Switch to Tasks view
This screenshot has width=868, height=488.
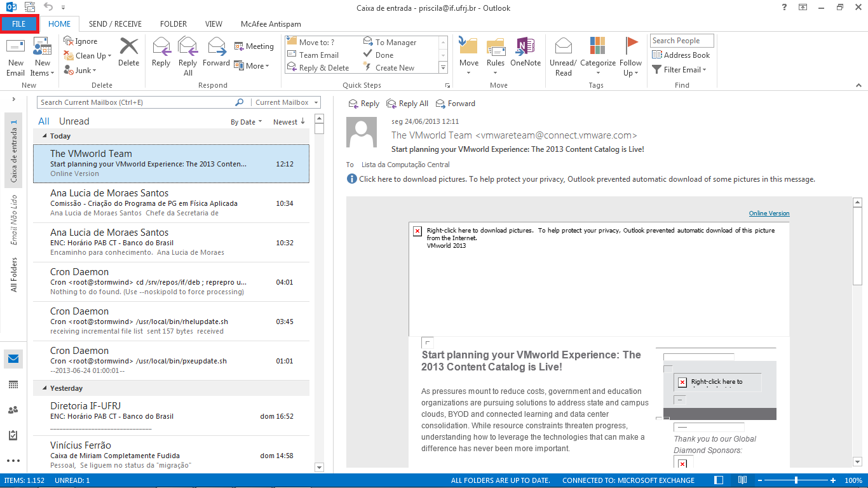(13, 435)
